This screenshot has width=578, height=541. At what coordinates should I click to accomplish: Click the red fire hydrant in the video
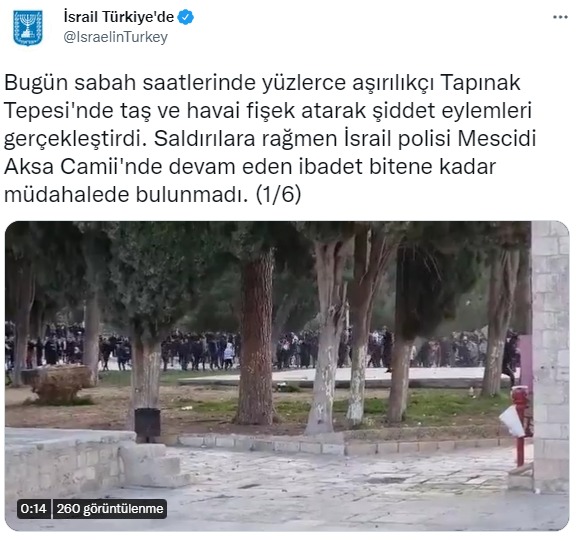pyautogui.click(x=521, y=424)
